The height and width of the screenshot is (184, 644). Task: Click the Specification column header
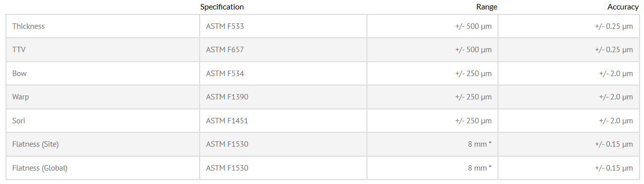[222, 7]
